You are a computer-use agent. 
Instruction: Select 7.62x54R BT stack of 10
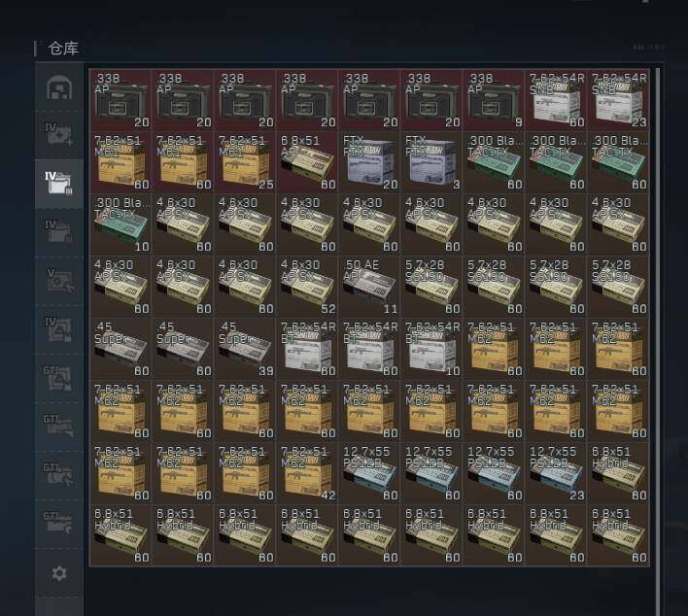pos(431,348)
